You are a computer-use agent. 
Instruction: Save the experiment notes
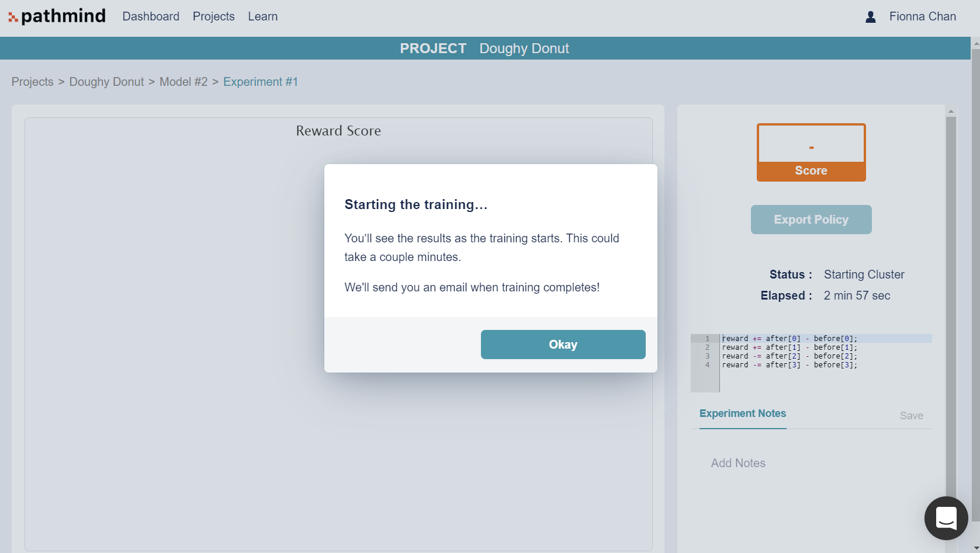[911, 415]
